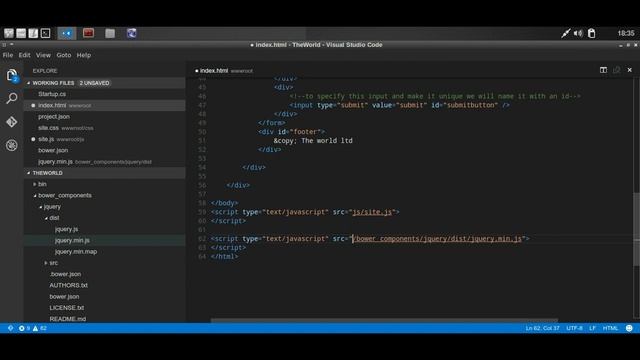Click the first launcher icon in taskbar
The height and width of the screenshot is (360, 640).
9,33
